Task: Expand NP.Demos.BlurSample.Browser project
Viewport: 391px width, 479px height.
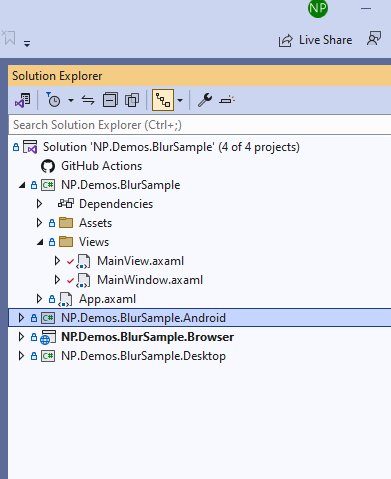Action: 21,337
